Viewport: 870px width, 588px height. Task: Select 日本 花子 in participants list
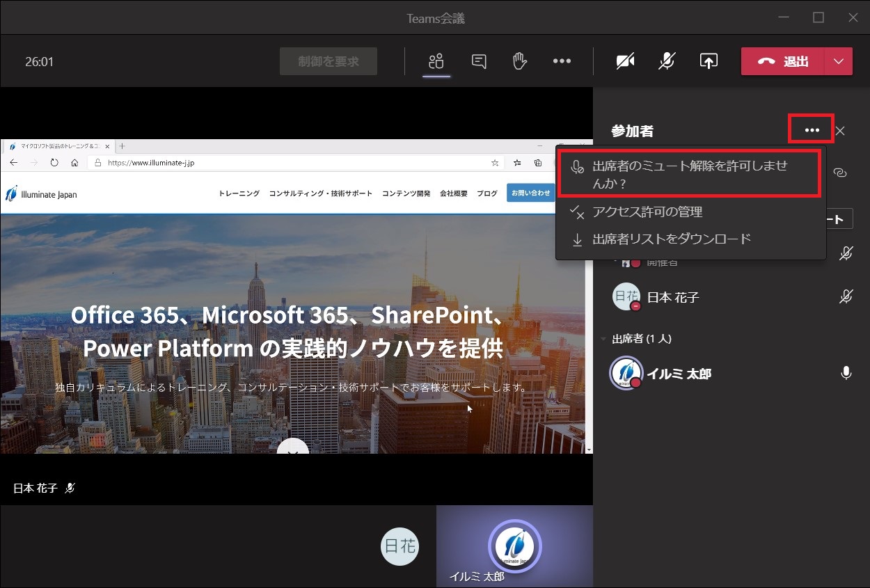click(x=672, y=297)
